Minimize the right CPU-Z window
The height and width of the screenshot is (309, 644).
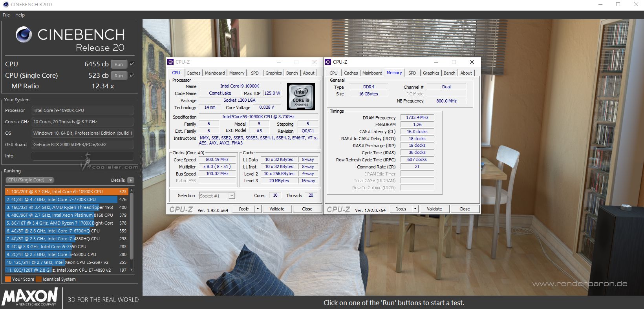(436, 62)
